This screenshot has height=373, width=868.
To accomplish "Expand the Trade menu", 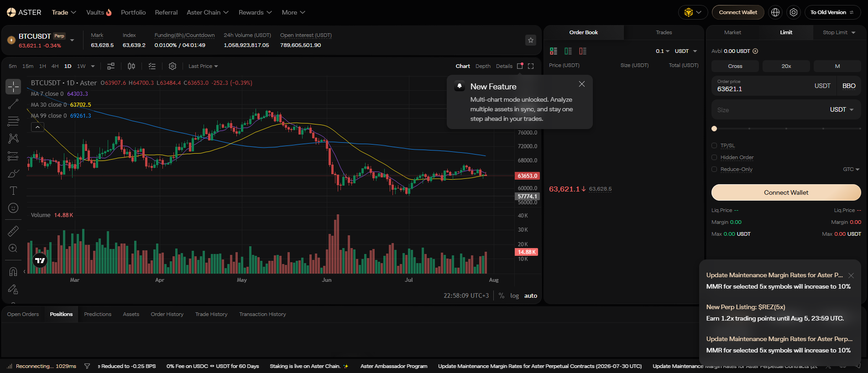I will 64,12.
